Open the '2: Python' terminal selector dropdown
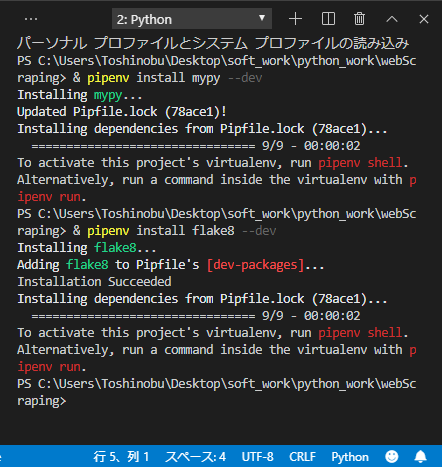 click(x=192, y=19)
